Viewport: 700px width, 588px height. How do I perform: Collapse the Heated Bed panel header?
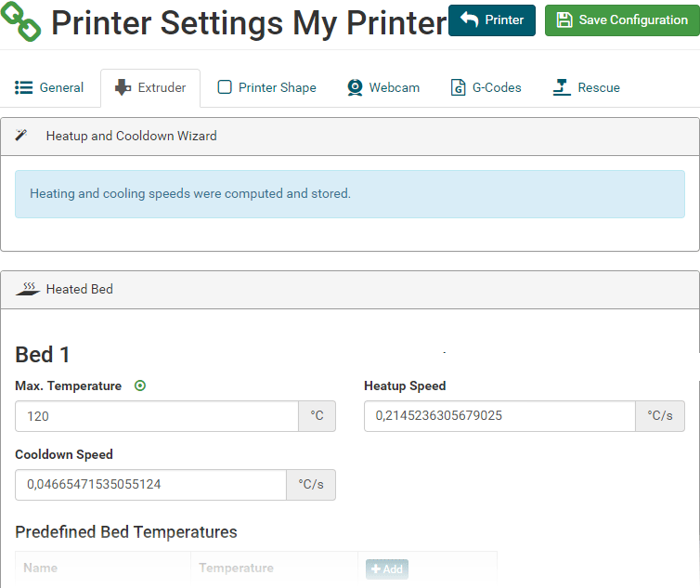pyautogui.click(x=350, y=290)
